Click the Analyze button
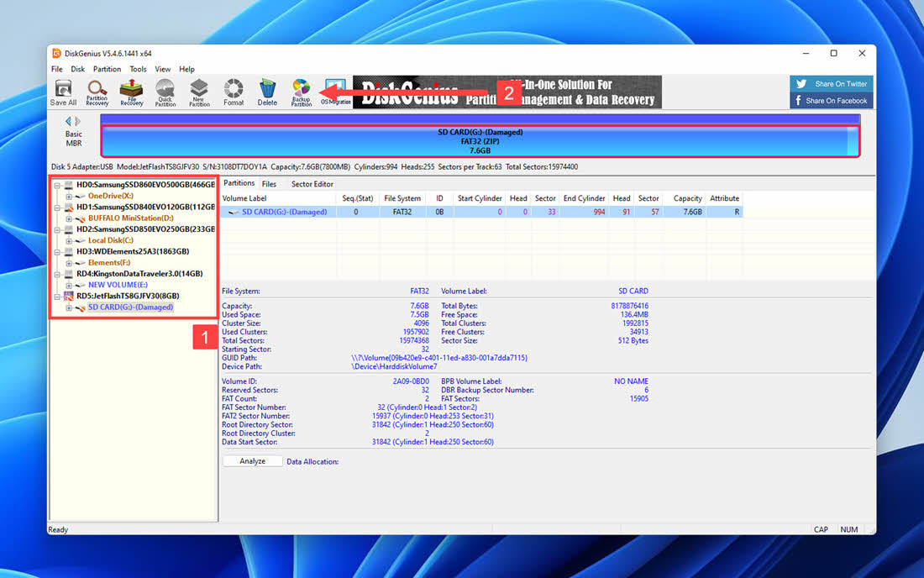Image resolution: width=924 pixels, height=578 pixels. (252, 461)
